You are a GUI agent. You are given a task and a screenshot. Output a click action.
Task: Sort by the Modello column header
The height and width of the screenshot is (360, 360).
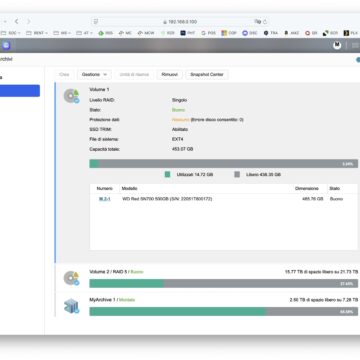129,188
